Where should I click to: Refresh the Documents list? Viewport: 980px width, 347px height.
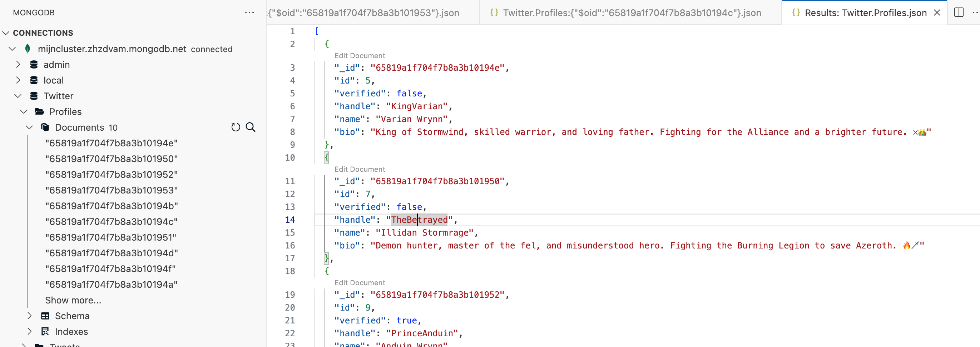click(236, 127)
